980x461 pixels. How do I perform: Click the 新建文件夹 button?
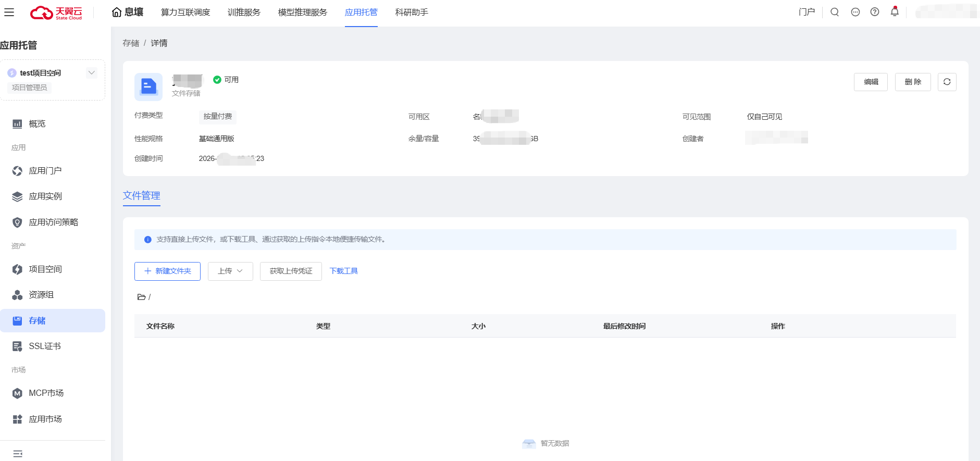click(x=167, y=271)
